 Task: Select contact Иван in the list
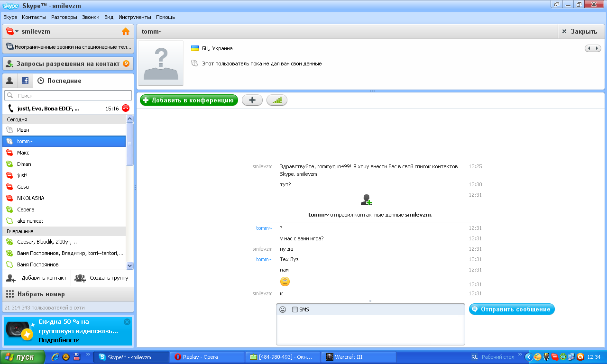64,130
